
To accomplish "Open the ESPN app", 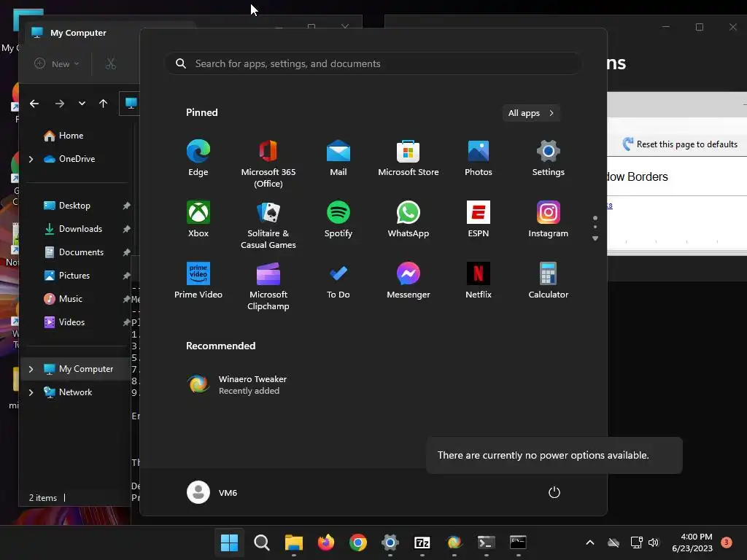I will pyautogui.click(x=479, y=219).
